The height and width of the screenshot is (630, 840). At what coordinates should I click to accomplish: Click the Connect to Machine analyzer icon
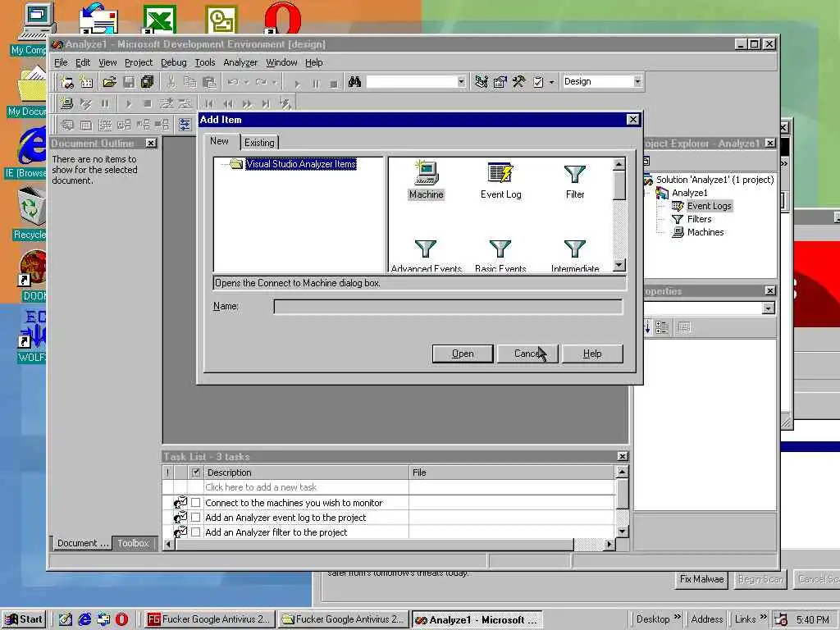click(x=66, y=103)
